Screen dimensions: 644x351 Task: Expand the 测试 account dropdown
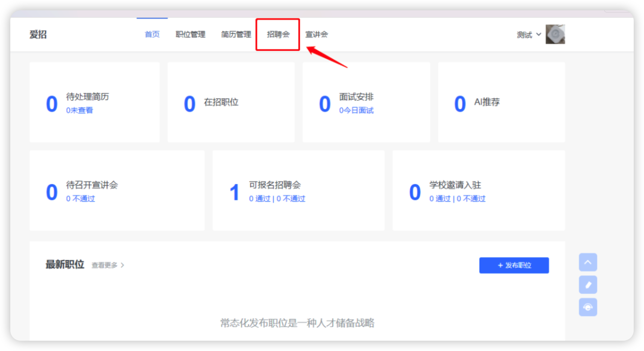529,35
